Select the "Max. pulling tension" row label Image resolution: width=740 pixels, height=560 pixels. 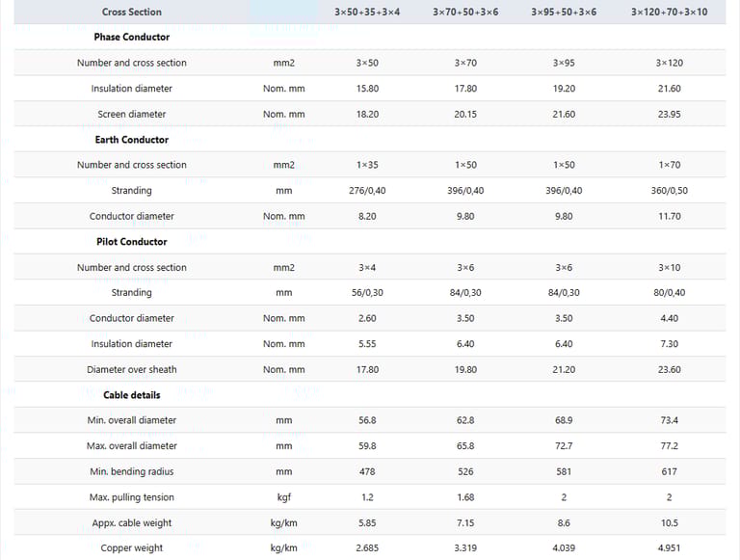132,497
